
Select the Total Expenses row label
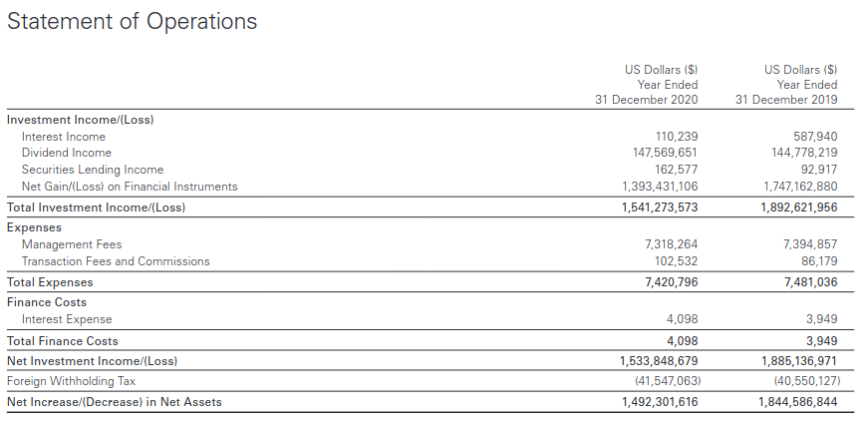coord(50,282)
